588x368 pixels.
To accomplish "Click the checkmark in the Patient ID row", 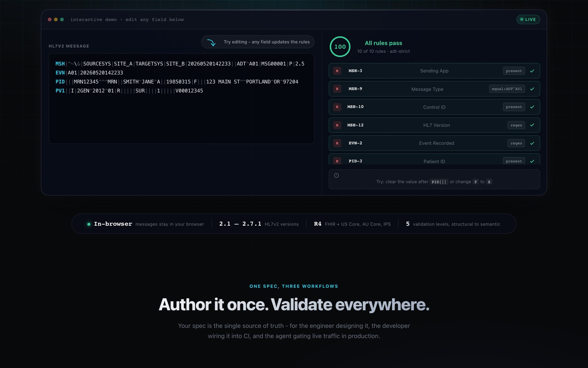I will click(x=532, y=161).
